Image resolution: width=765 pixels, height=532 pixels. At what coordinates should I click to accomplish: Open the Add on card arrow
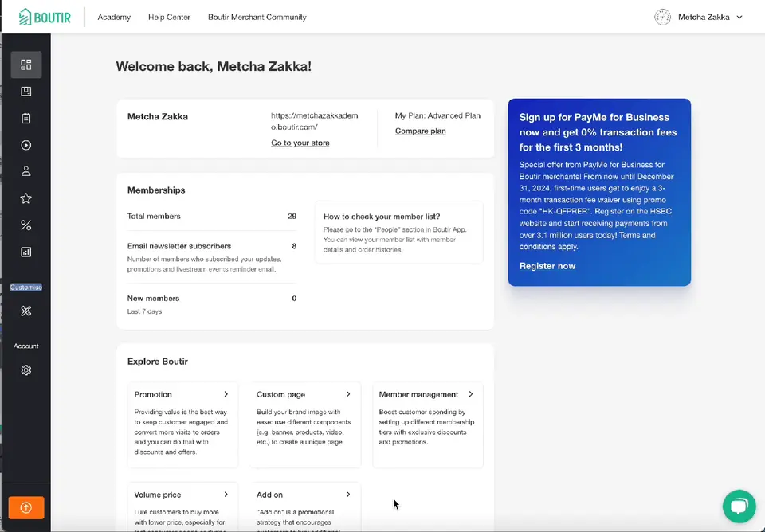click(348, 495)
